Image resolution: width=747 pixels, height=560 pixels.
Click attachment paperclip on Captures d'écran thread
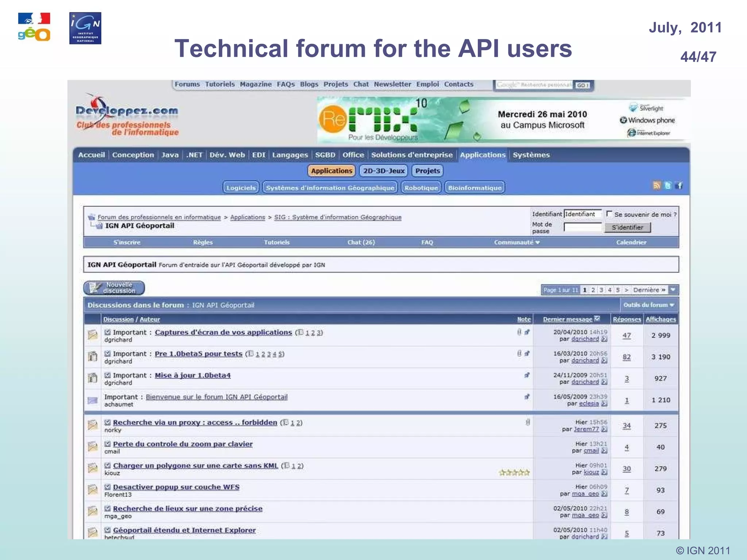pos(519,332)
